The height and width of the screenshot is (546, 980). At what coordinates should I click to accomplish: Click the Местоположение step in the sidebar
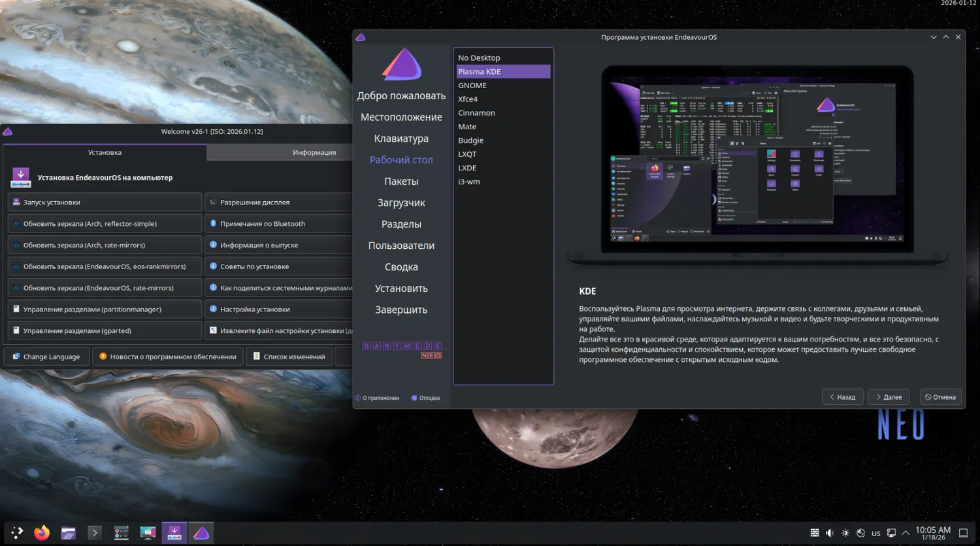pyautogui.click(x=401, y=117)
